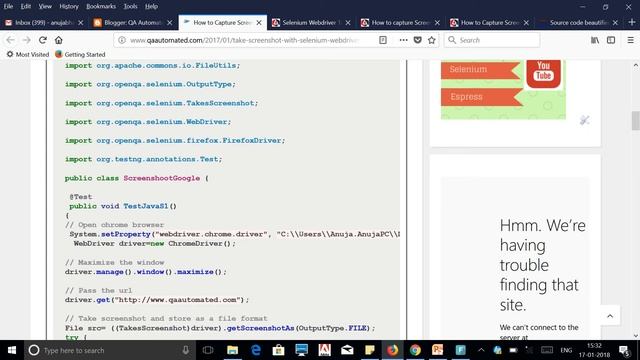Save page to Pocket
Image resolution: width=640 pixels, height=360 pixels.
[418, 40]
